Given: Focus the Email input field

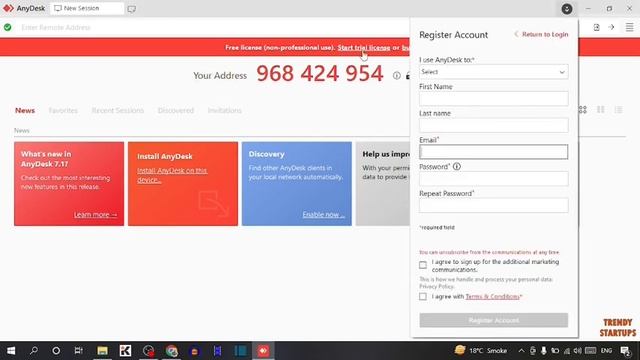Looking at the screenshot, I should click(x=493, y=152).
